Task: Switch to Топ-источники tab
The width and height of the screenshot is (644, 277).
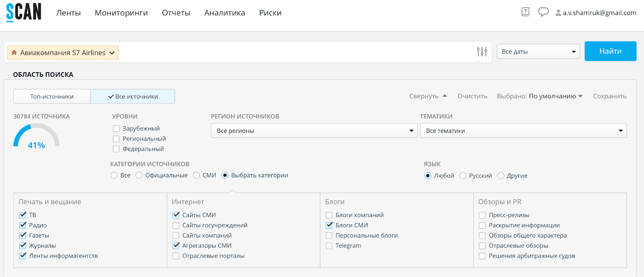Action: [52, 96]
